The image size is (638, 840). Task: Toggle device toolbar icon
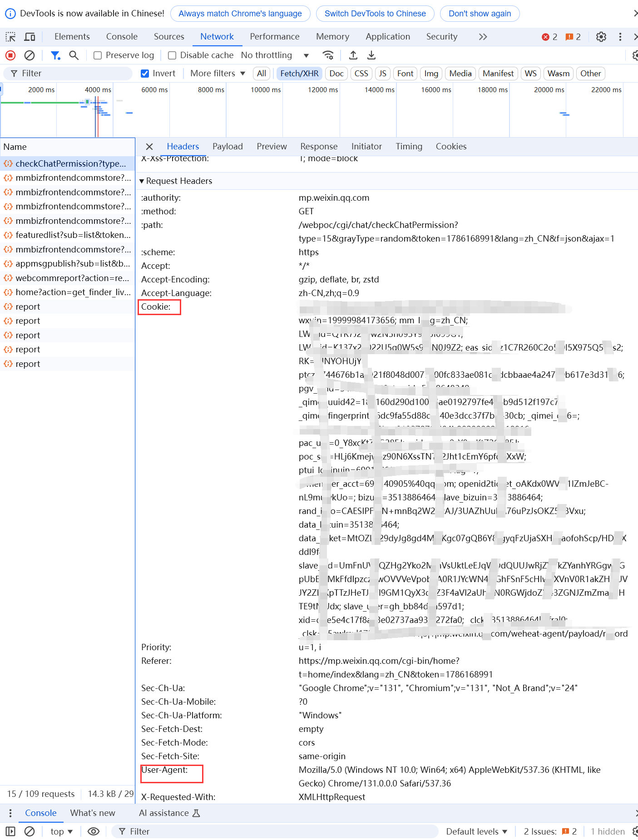click(x=30, y=37)
